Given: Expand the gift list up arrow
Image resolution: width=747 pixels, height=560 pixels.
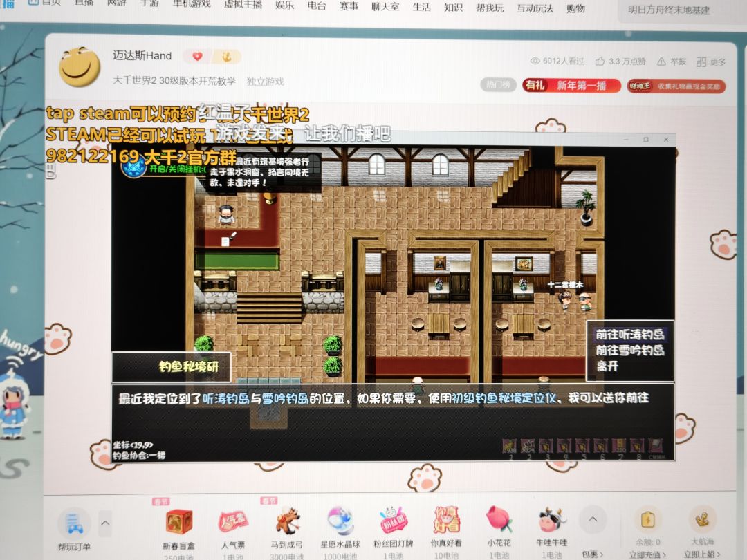Looking at the screenshot, I should 593,519.
